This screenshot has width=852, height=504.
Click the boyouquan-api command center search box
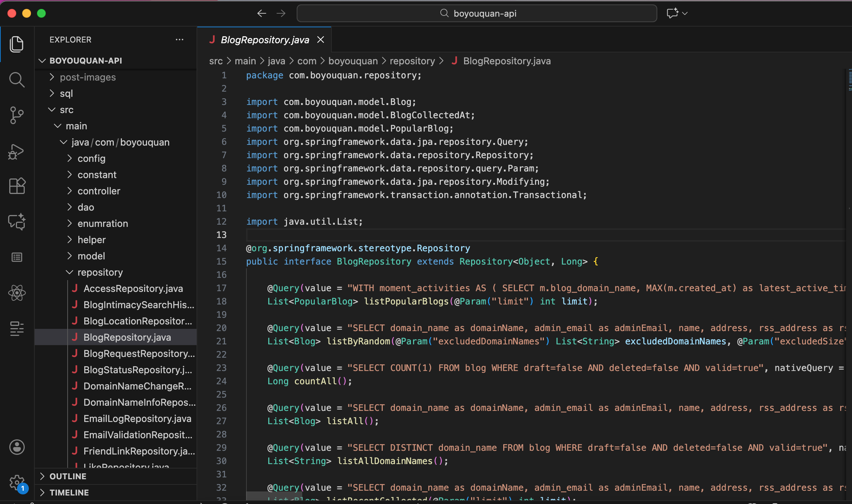477,13
